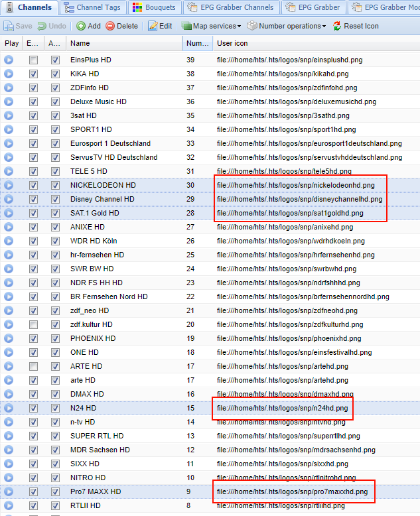Play the ANIXE HD channel
This screenshot has height=516, width=420.
[9, 227]
